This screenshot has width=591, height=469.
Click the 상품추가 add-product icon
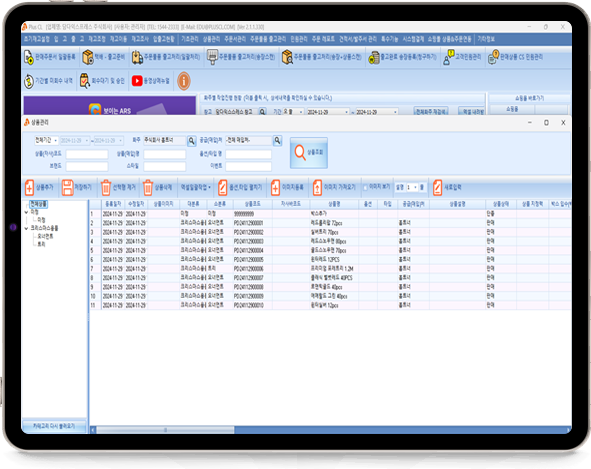[x=29, y=187]
